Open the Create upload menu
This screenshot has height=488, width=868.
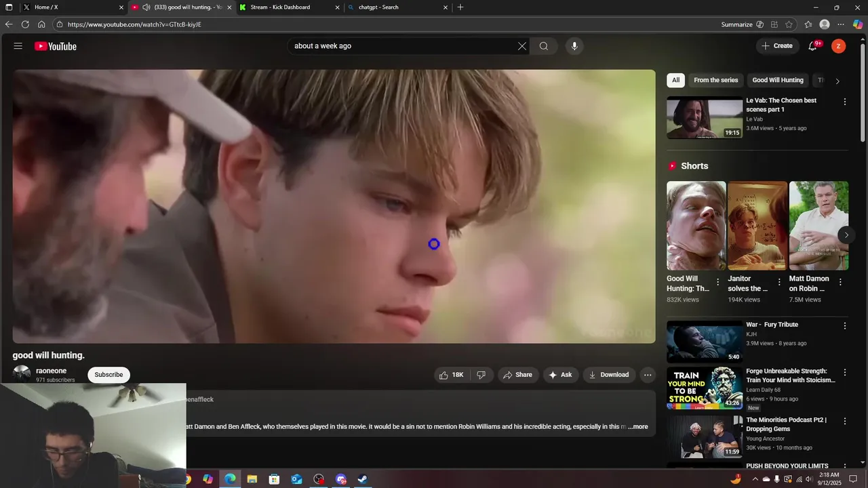click(777, 46)
